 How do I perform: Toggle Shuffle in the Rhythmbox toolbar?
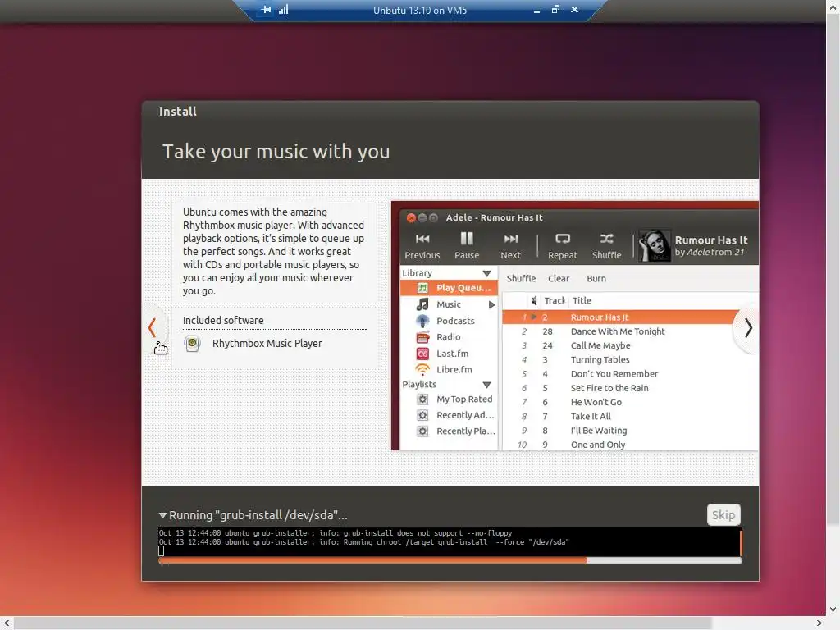pos(606,239)
